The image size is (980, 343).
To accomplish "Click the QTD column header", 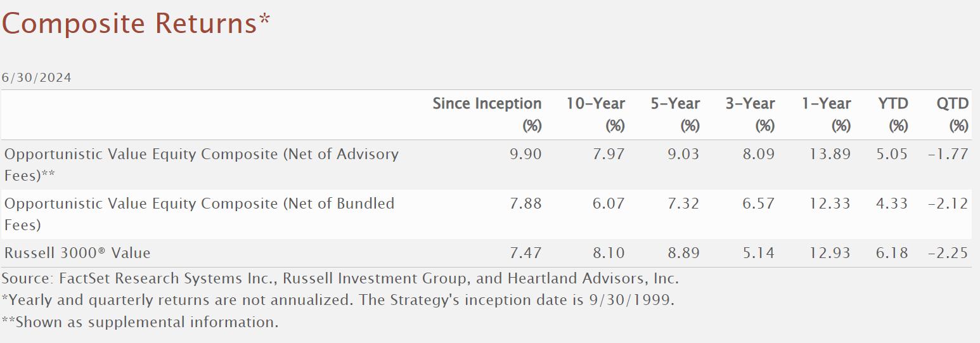I will [952, 104].
